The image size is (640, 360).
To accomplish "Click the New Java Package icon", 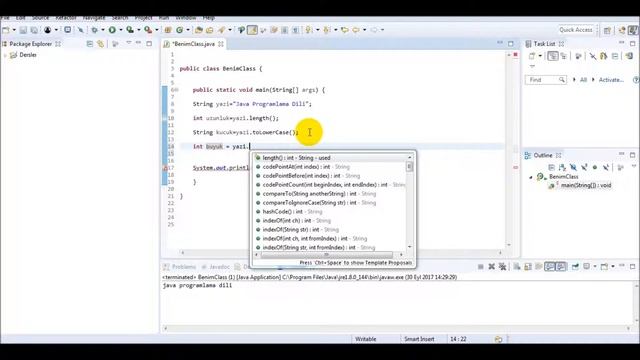I will pyautogui.click(x=168, y=30).
